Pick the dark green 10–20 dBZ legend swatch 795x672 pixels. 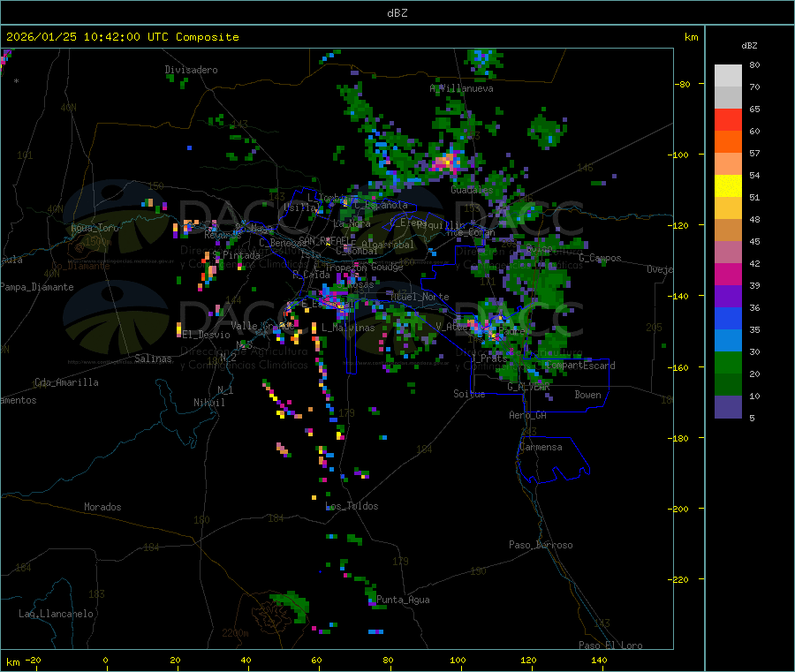(728, 385)
